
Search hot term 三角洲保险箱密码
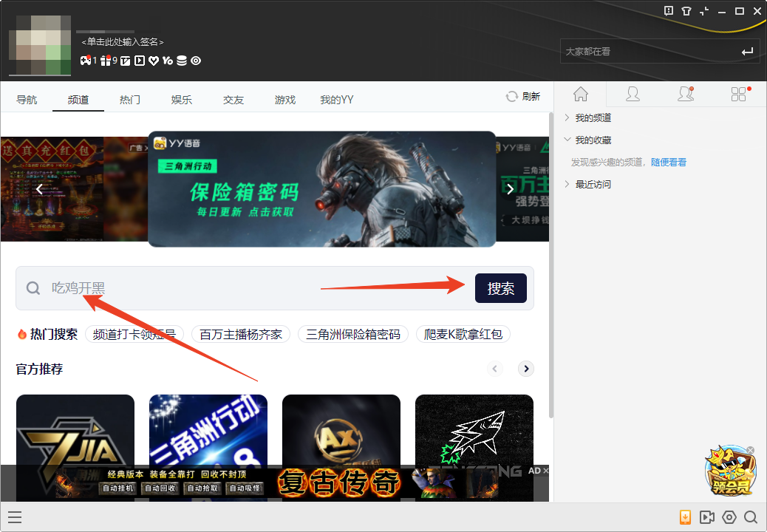[353, 335]
